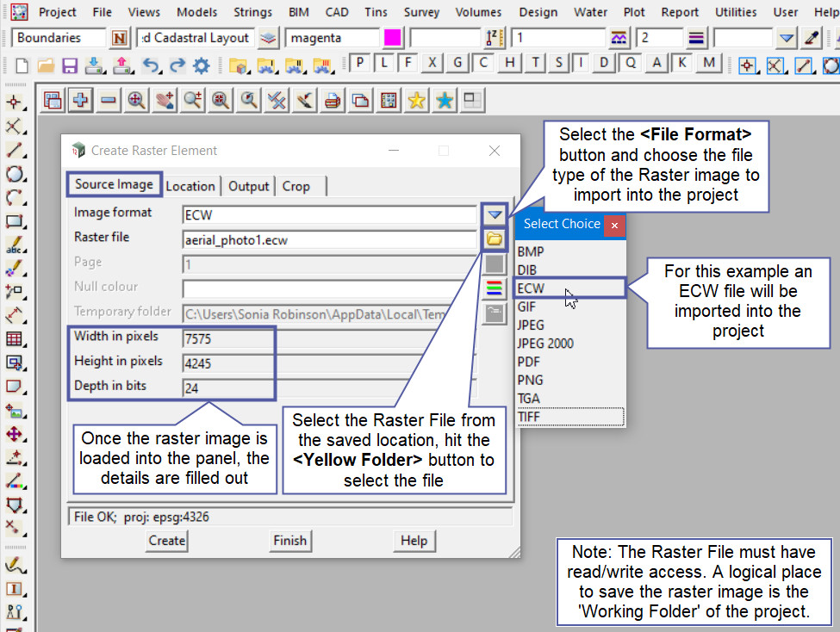Open the Survey menu
840x632 pixels.
tap(421, 12)
